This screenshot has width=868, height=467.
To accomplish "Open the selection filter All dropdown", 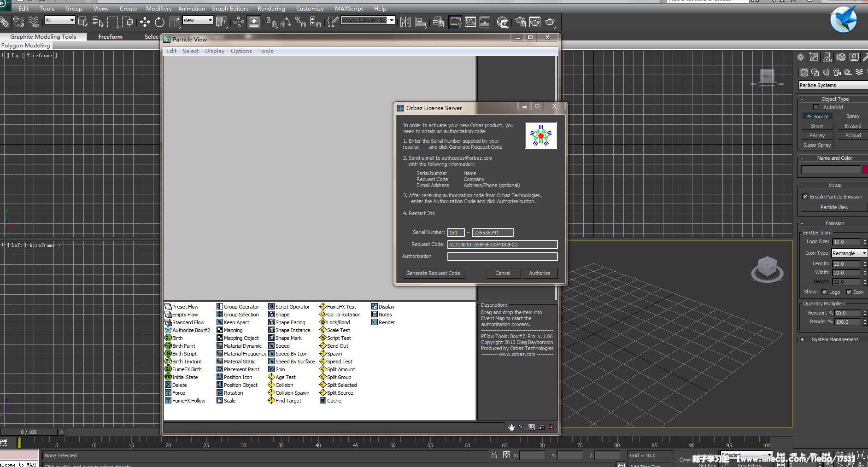I will [59, 20].
